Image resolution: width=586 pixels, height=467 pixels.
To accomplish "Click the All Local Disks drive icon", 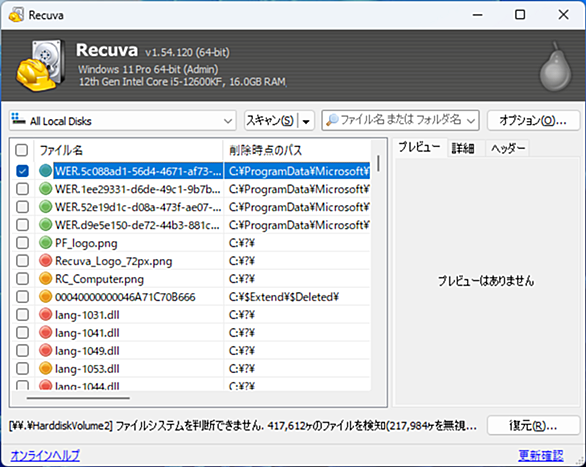I will click(x=18, y=120).
